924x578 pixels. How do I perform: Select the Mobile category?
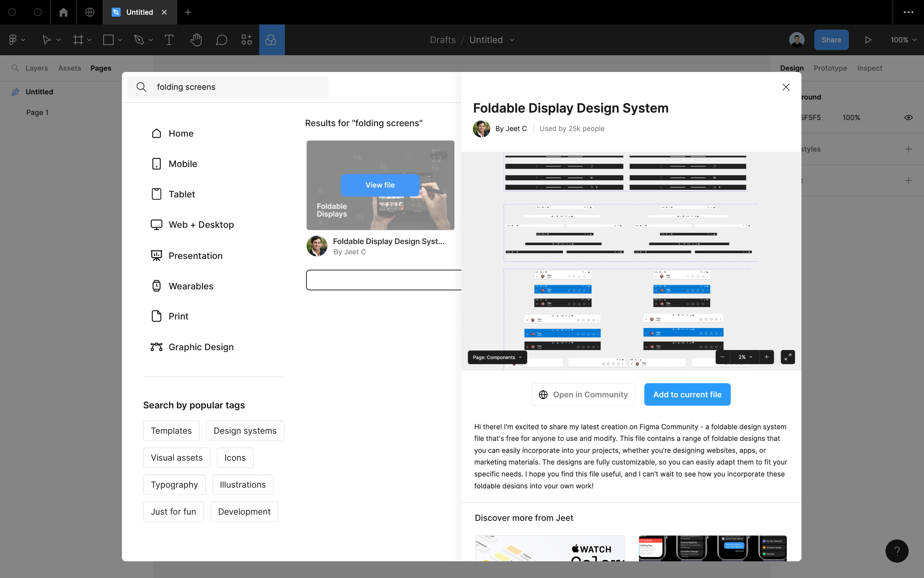tap(174, 164)
